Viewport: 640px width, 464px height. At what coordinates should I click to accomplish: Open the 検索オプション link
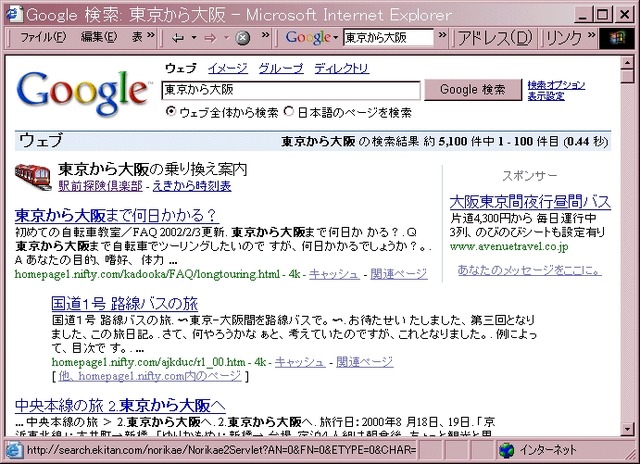click(556, 85)
